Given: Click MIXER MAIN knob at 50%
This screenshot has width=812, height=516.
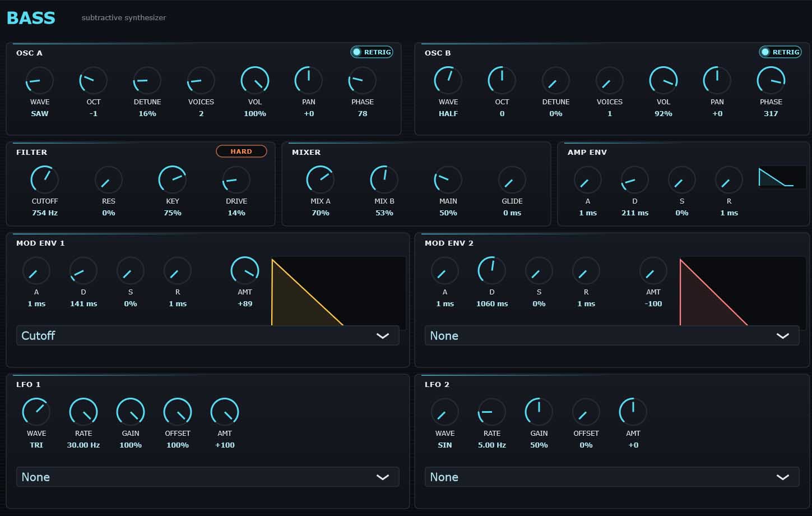Looking at the screenshot, I should tap(448, 180).
